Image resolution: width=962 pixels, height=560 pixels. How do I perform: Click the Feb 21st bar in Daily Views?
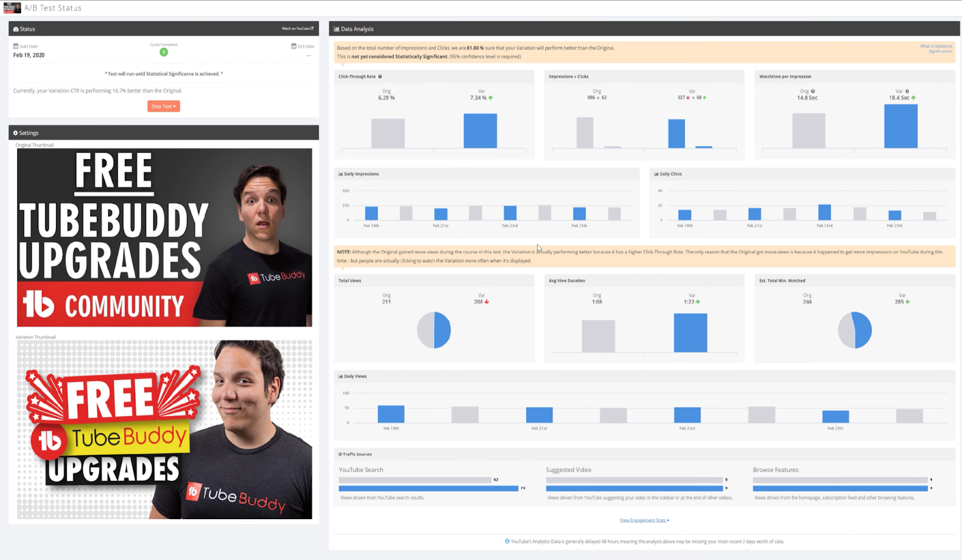coord(539,415)
